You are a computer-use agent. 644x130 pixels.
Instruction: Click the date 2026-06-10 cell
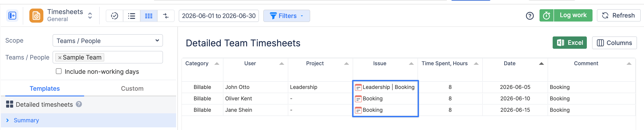[515, 99]
